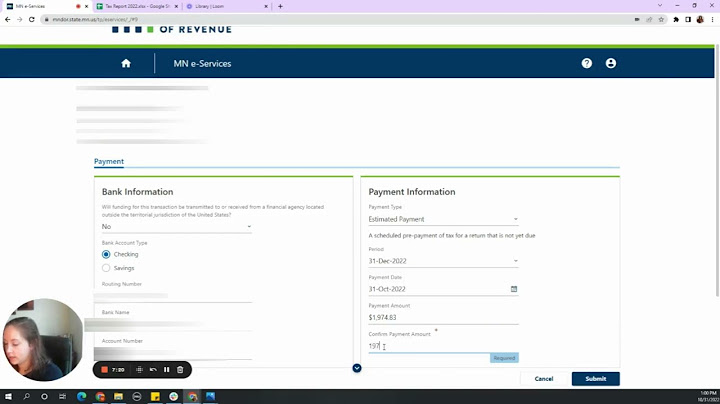Open File Explorer from the taskbar
Screen dimensions: 720x404
pyautogui.click(x=118, y=396)
